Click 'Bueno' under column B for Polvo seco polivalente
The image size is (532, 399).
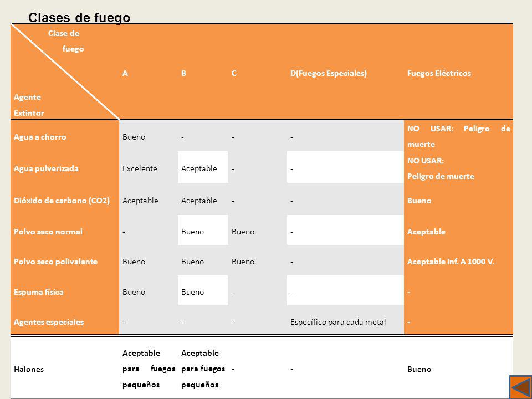pos(192,262)
